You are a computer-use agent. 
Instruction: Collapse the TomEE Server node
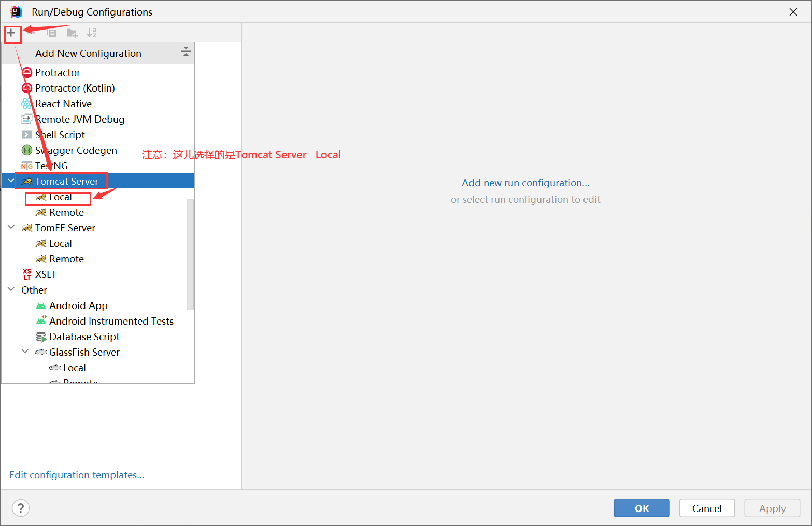click(x=11, y=227)
